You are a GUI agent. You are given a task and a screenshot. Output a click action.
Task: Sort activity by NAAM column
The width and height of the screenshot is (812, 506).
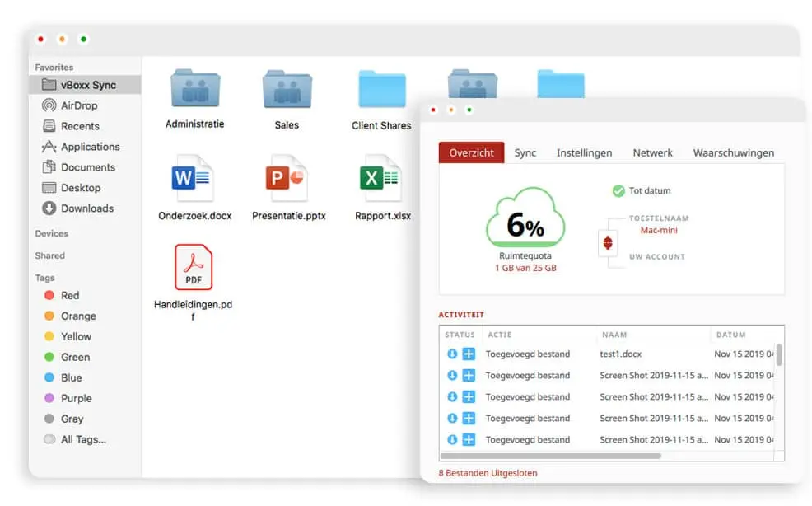pyautogui.click(x=614, y=335)
